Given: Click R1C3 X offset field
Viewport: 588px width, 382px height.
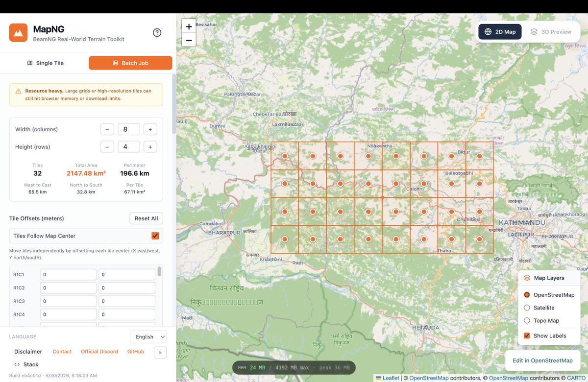Looking at the screenshot, I should coord(68,301).
